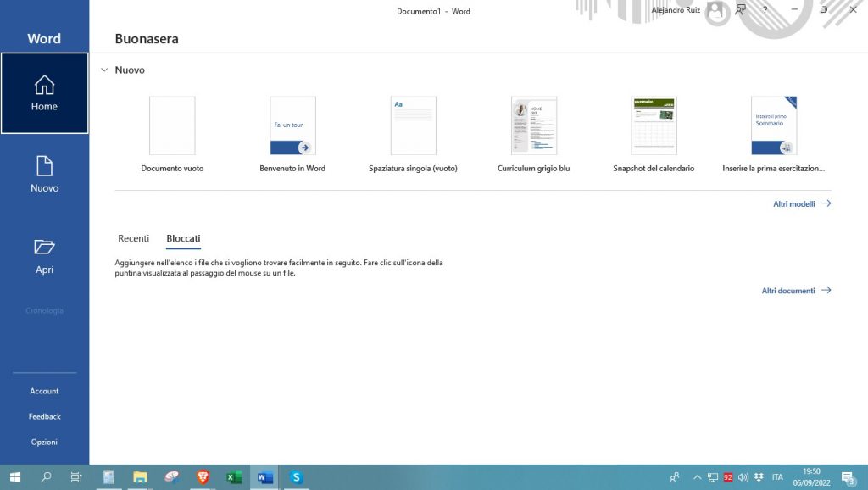Choose the Curriculum grigio blu template
Viewport: 868px width, 490px height.
[x=533, y=125]
